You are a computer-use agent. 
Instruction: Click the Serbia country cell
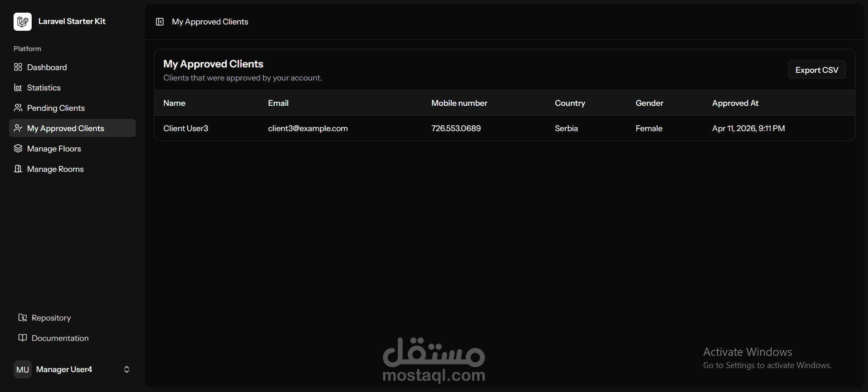coord(566,128)
